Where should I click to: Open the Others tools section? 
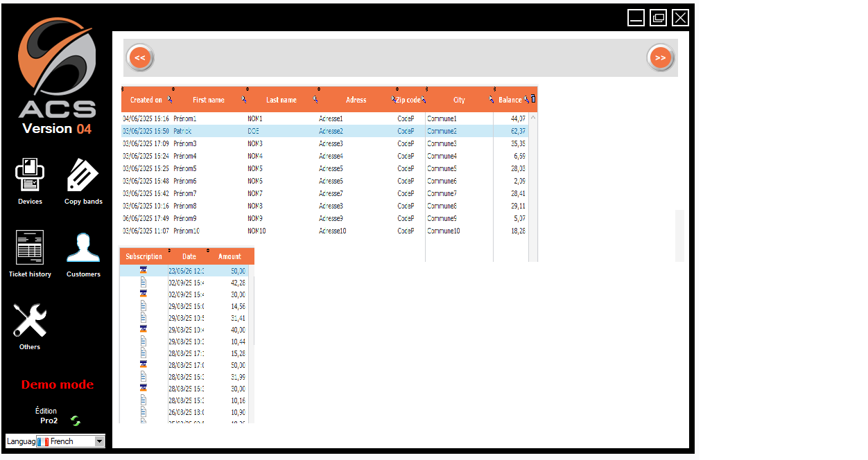pos(30,326)
